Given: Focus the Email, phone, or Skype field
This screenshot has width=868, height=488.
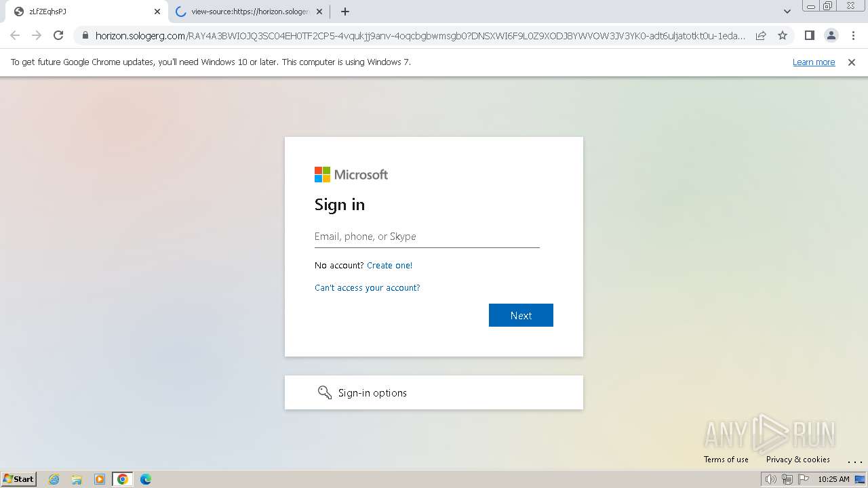Looking at the screenshot, I should pyautogui.click(x=427, y=237).
